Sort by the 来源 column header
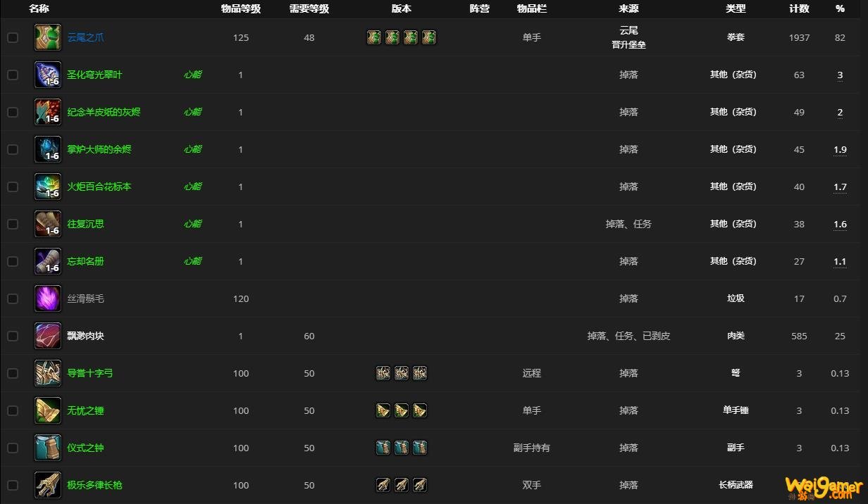 [x=628, y=9]
